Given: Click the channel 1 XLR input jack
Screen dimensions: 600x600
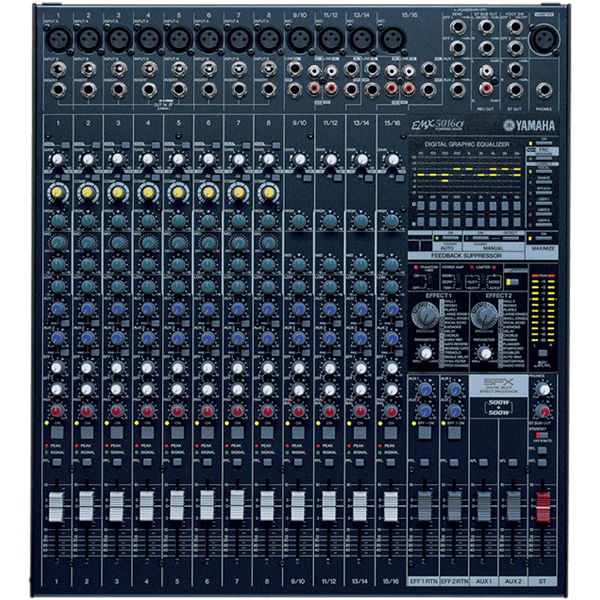Looking at the screenshot, I should 57,37.
